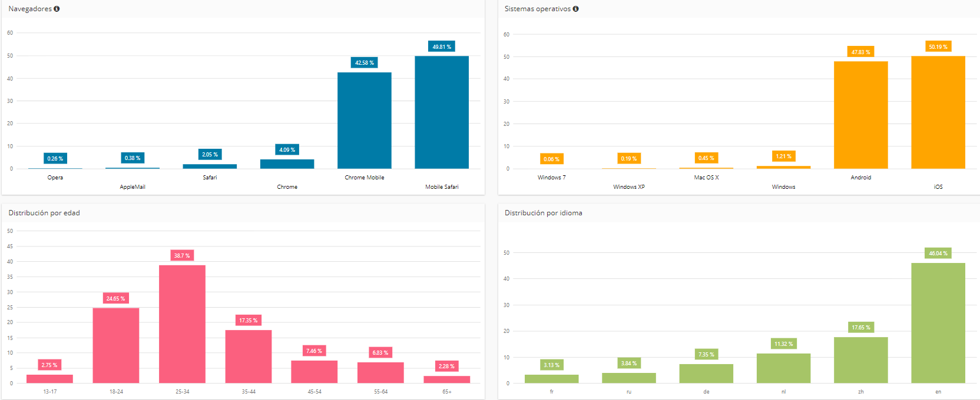Click the 'ru' language bar
Screen dimensions: 980x400
click(x=629, y=378)
